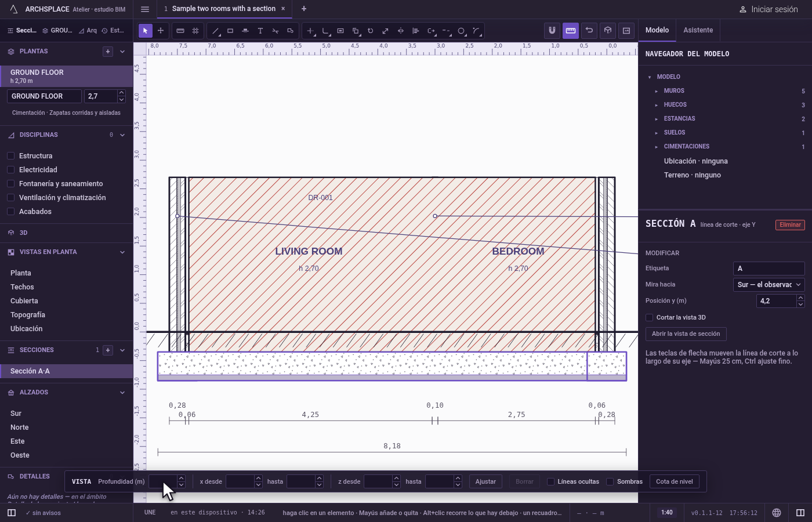Click the Cota de nivel button

(675, 481)
